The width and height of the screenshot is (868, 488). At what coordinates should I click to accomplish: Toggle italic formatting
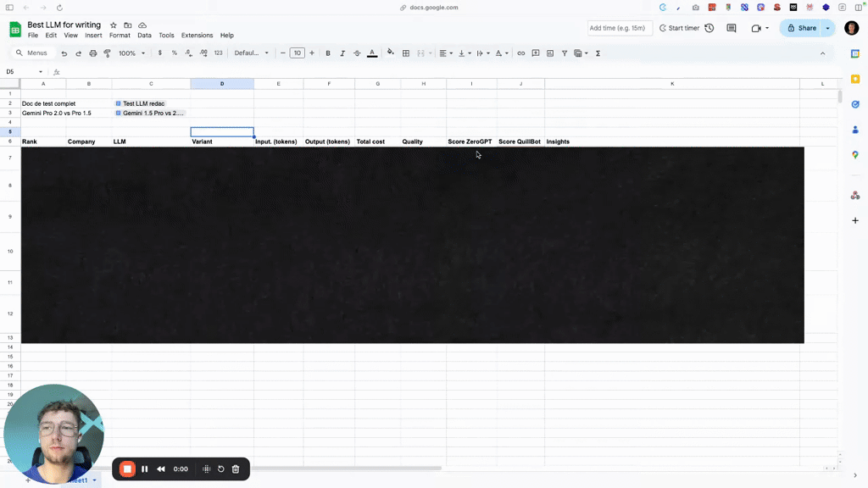(x=342, y=53)
